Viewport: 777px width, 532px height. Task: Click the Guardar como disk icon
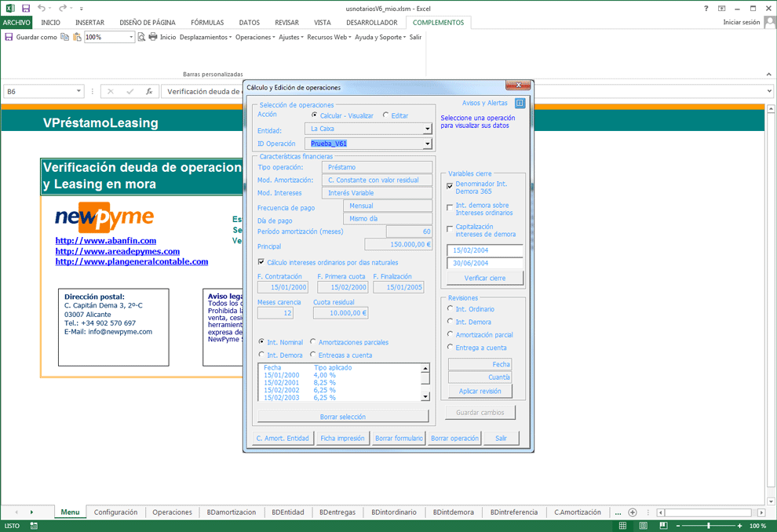click(9, 37)
